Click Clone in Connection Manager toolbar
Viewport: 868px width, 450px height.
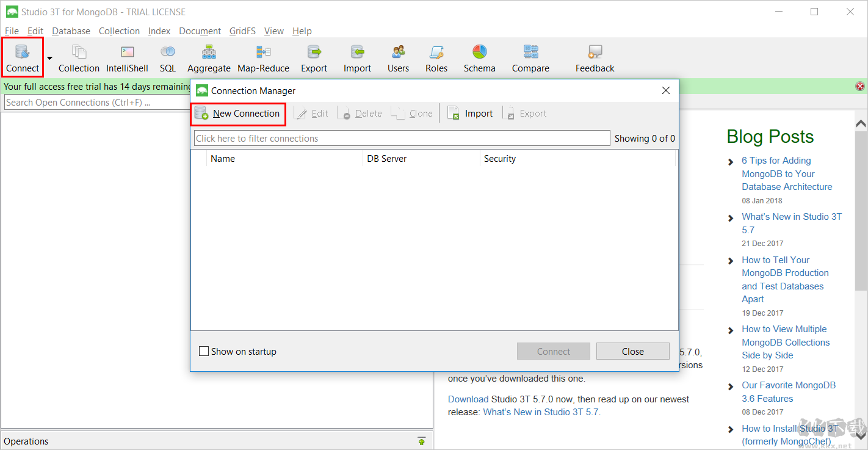[413, 114]
